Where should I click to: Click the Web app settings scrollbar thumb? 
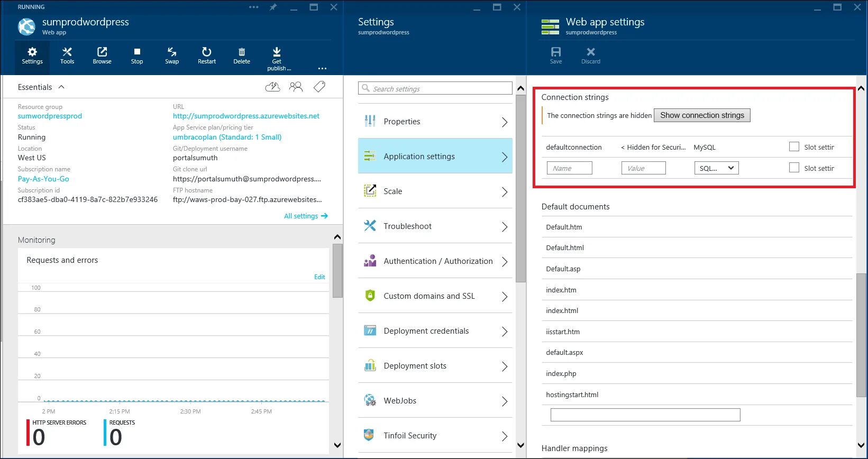click(x=861, y=335)
